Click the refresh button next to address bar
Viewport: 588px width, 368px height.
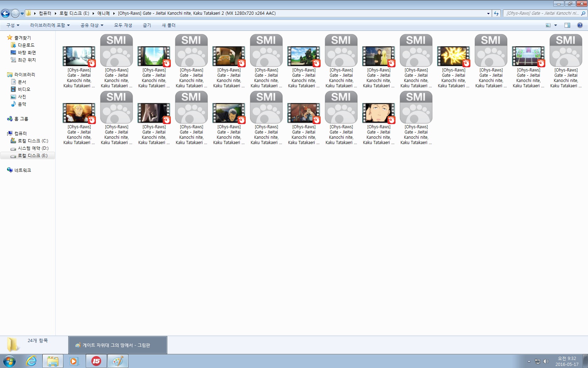496,13
